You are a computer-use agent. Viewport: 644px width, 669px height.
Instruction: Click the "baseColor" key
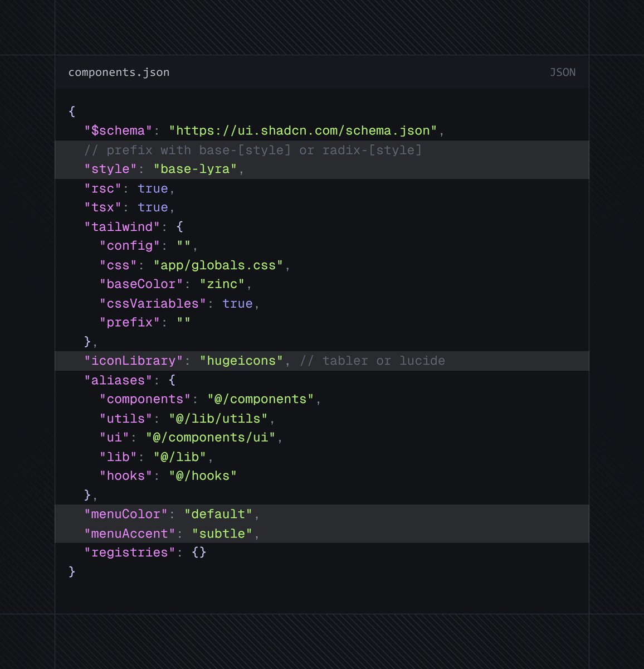click(x=142, y=284)
